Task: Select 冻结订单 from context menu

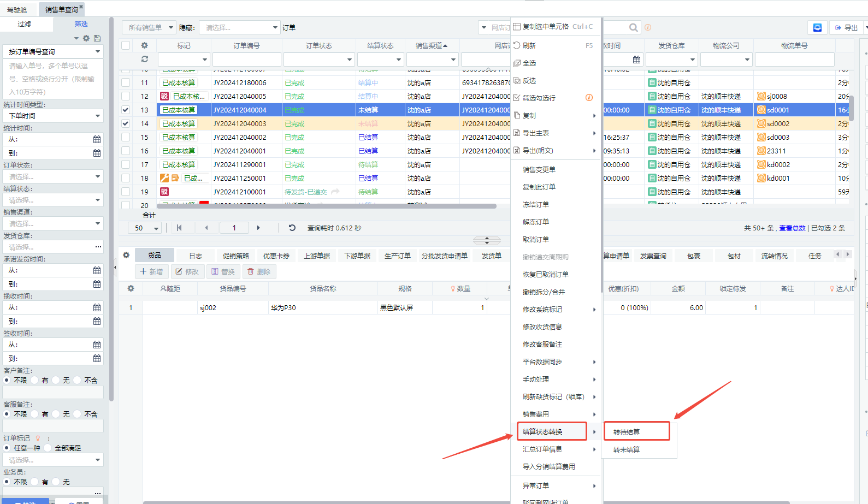Action: tap(536, 204)
